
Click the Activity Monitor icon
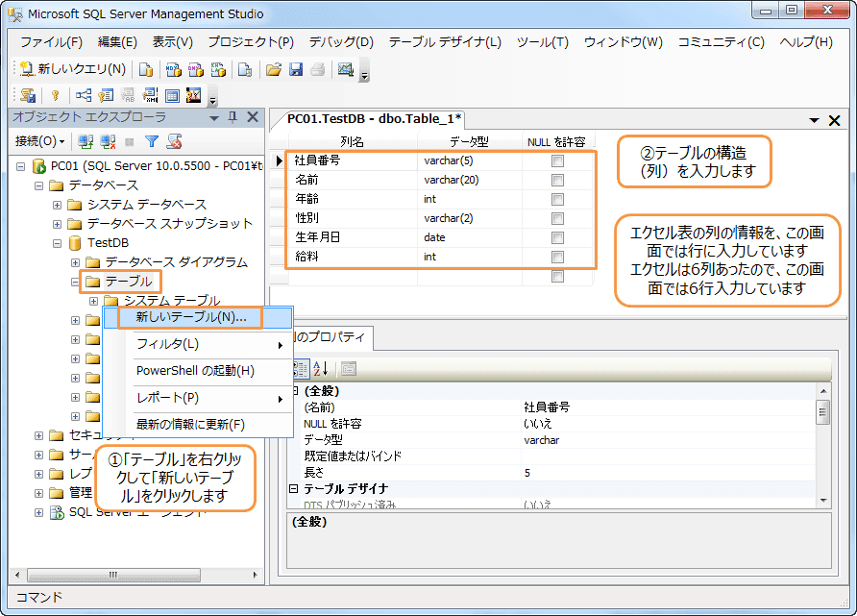coord(346,69)
